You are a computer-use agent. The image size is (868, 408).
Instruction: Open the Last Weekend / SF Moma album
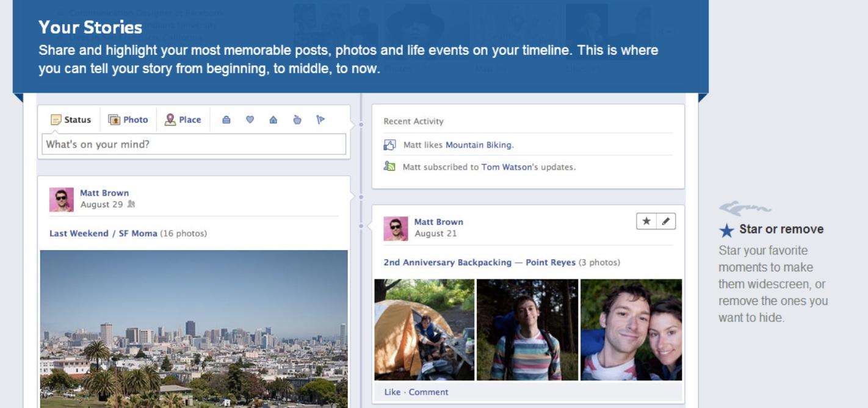pyautogui.click(x=103, y=234)
